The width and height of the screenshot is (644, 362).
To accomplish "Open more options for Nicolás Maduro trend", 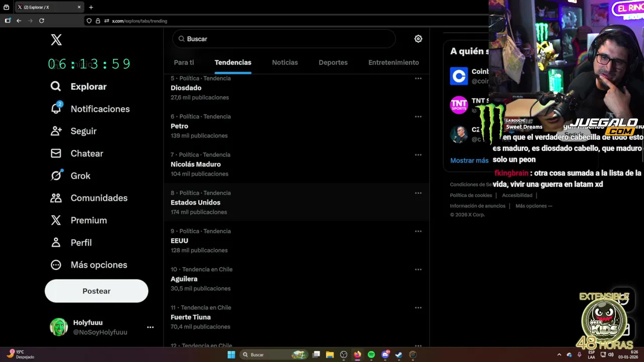I will (x=418, y=155).
